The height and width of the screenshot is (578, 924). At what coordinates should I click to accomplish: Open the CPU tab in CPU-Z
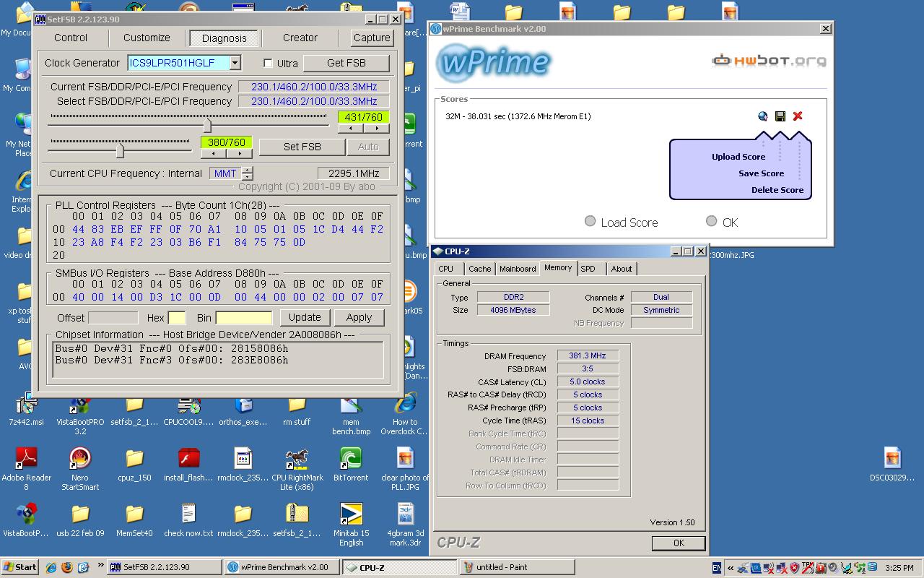tap(446, 269)
